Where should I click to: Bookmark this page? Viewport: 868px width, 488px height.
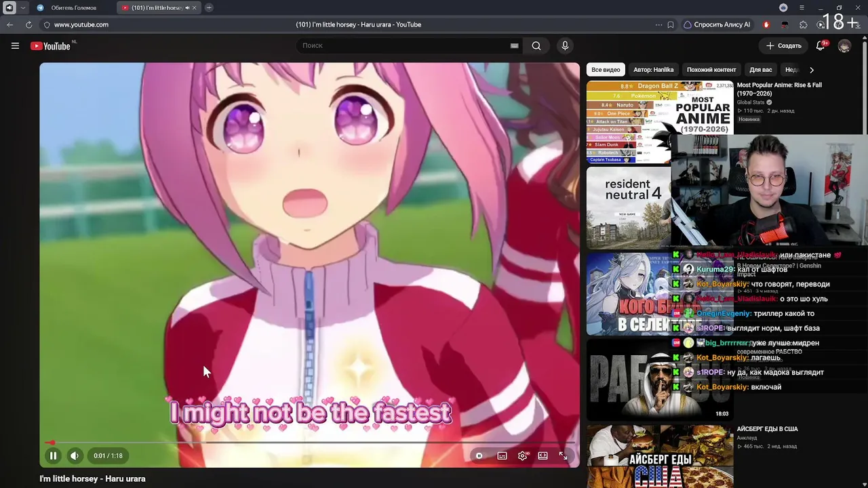point(671,24)
